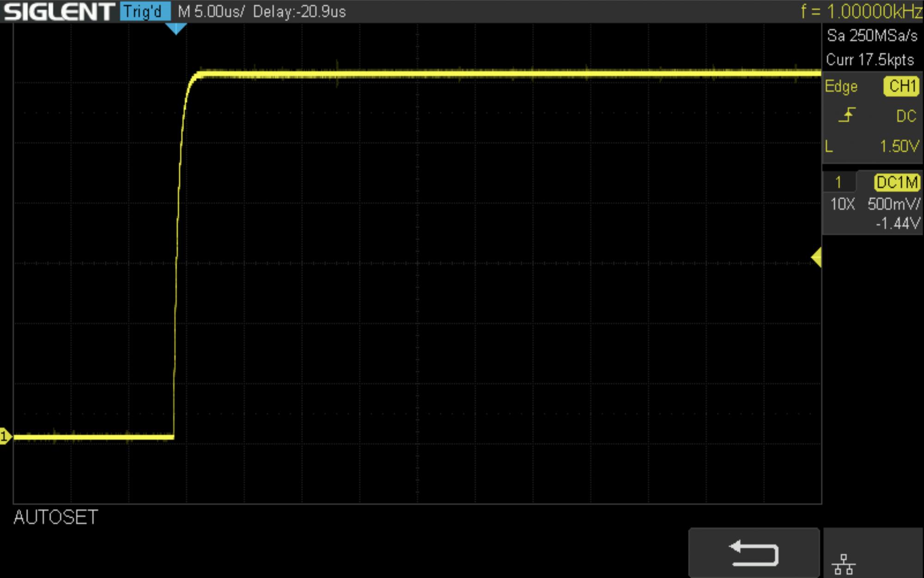Click the AUTOSET menu label
Screen dimensions: 924x578
tap(56, 517)
